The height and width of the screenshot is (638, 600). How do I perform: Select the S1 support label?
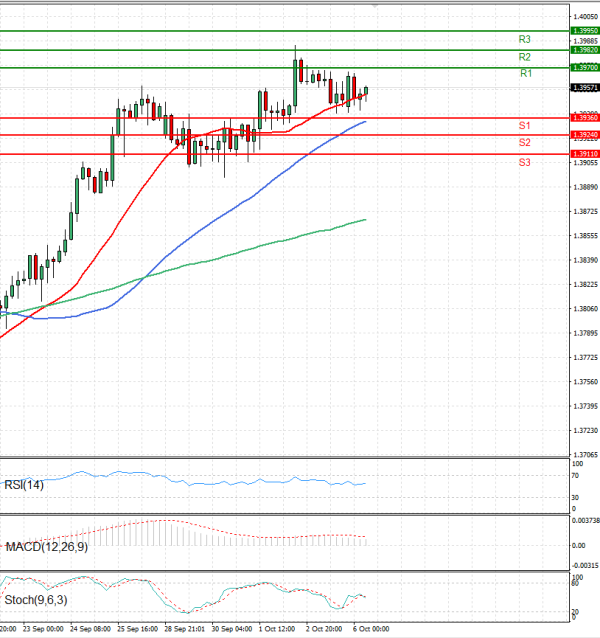pyautogui.click(x=524, y=125)
